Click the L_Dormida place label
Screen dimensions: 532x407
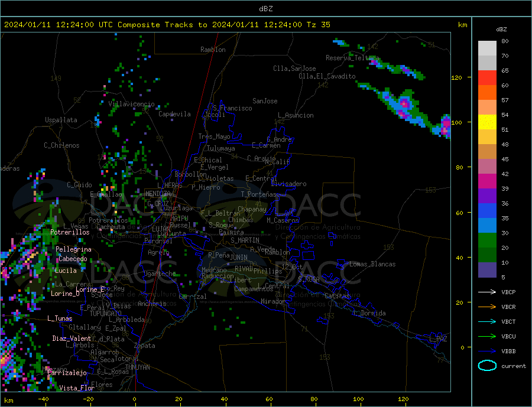pos(370,313)
